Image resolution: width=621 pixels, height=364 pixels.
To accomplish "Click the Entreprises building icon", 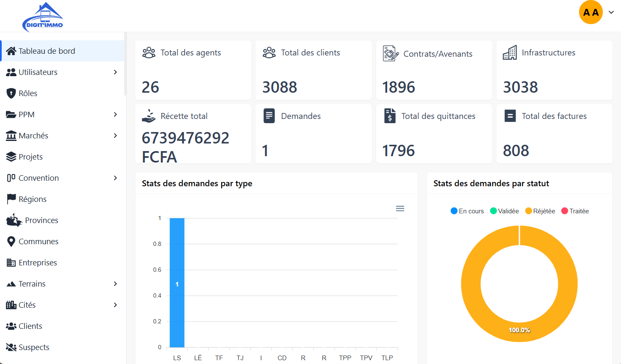I will [11, 262].
